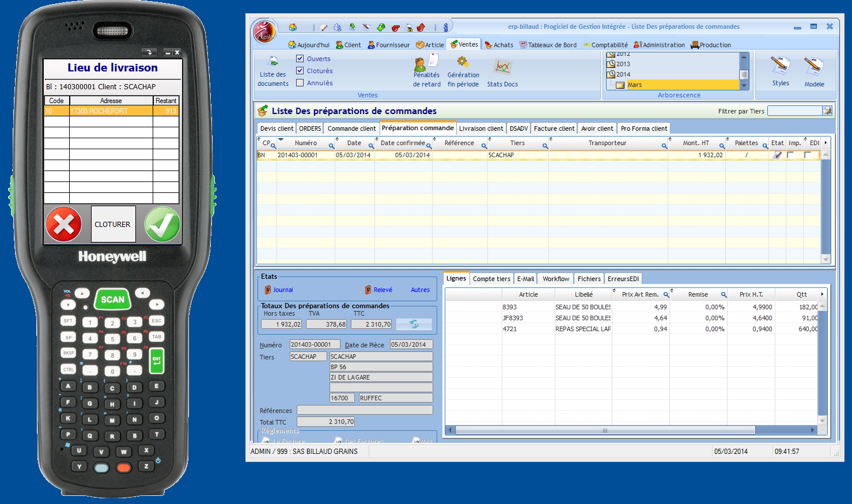Image resolution: width=852 pixels, height=504 pixels.
Task: Click the Journal link in Etats
Action: pos(279,290)
